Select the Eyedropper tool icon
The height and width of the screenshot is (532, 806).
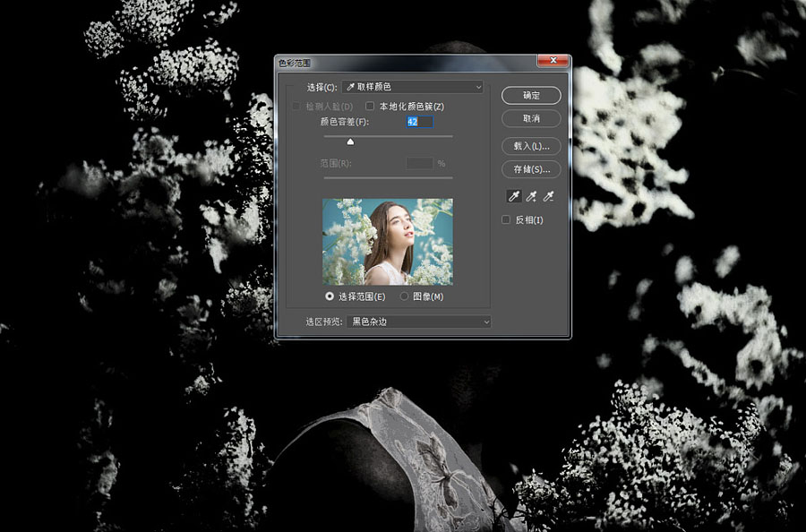(514, 196)
